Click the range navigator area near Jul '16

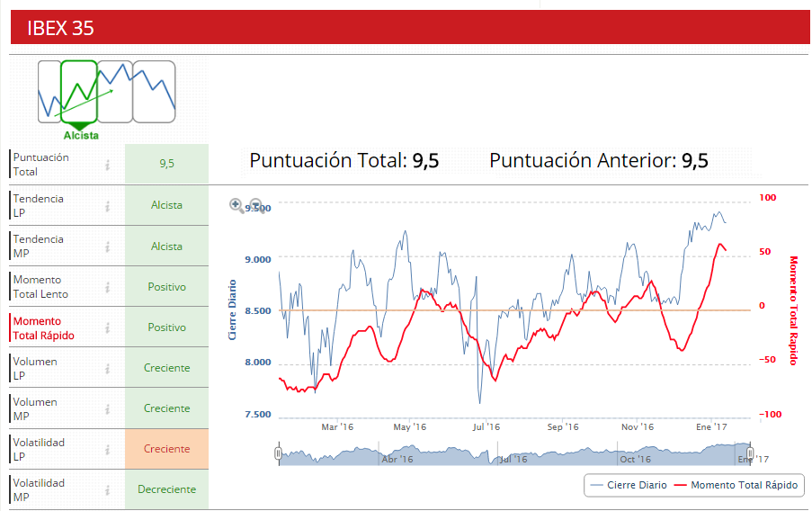[513, 459]
